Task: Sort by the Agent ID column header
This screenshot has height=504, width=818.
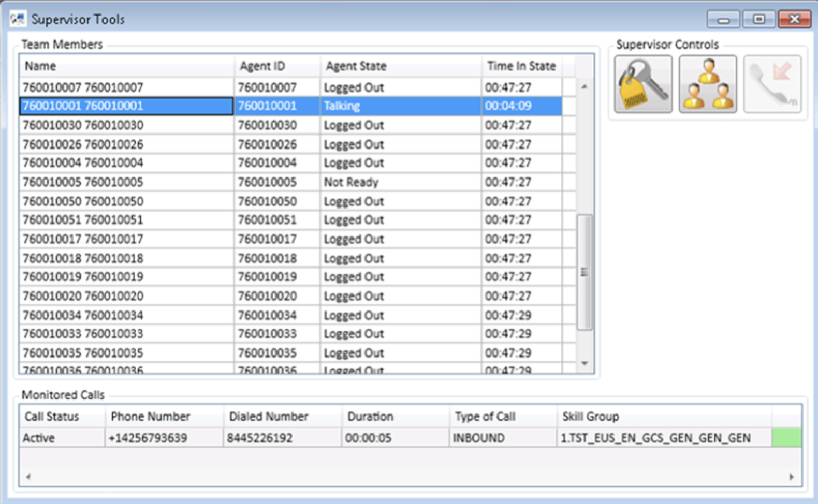Action: coord(277,66)
